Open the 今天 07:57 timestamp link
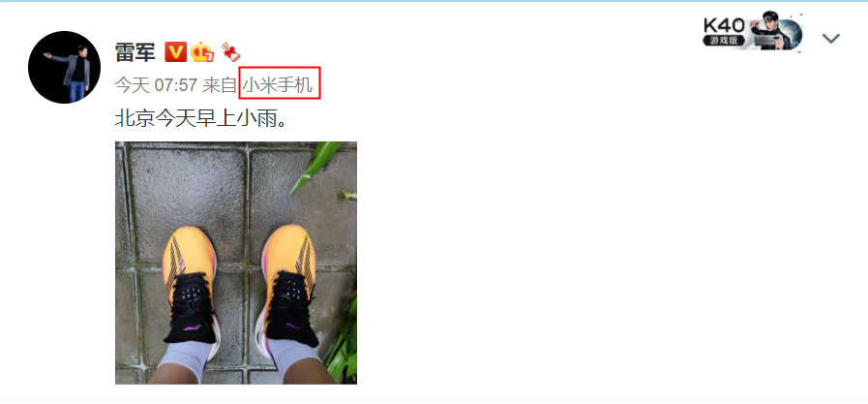This screenshot has height=404, width=868. 156,85
